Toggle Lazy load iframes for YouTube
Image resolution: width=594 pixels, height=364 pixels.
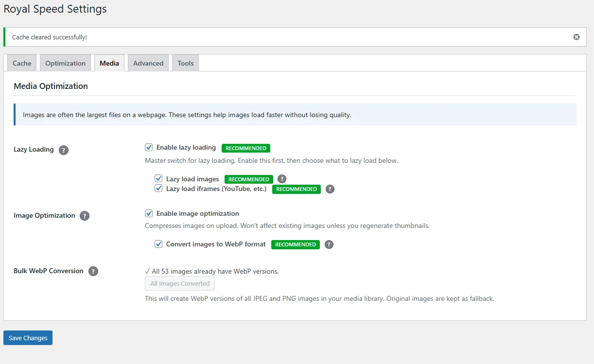pyautogui.click(x=158, y=189)
